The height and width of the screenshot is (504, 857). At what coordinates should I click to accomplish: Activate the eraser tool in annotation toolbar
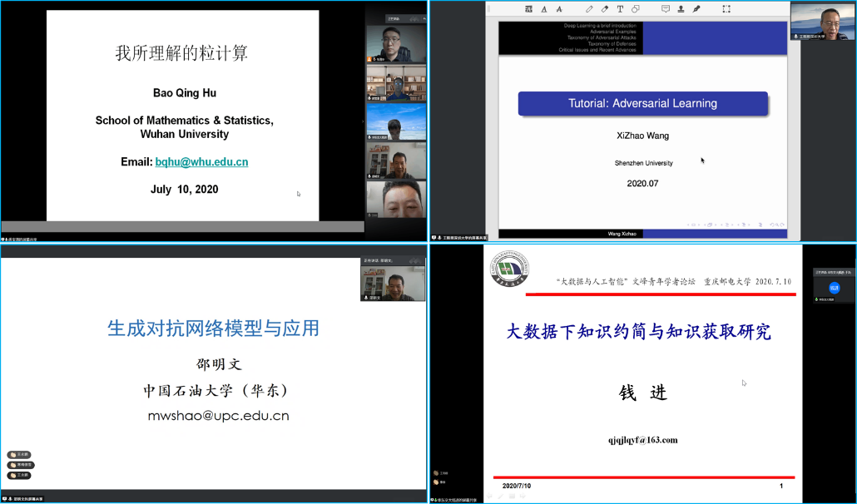click(605, 9)
